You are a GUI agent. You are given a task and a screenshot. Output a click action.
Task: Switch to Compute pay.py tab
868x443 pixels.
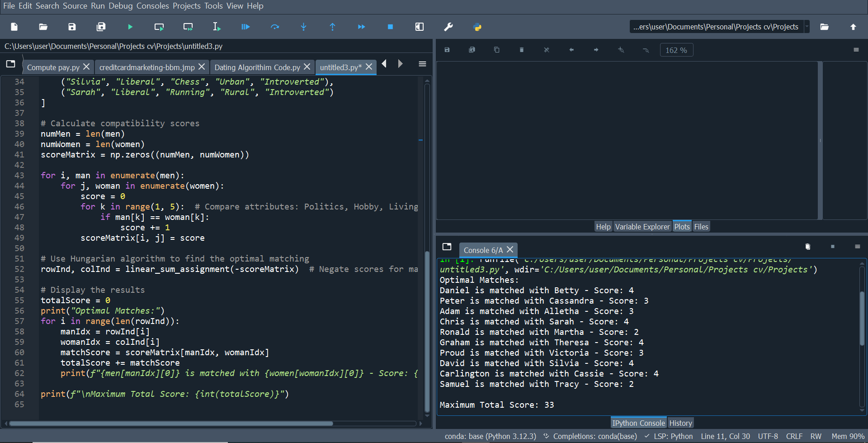point(53,67)
